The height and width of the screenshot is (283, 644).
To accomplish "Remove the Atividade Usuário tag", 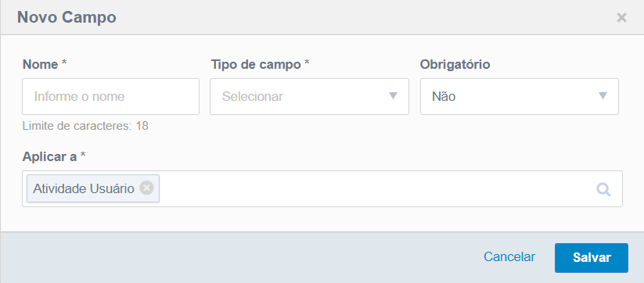I will click(146, 188).
